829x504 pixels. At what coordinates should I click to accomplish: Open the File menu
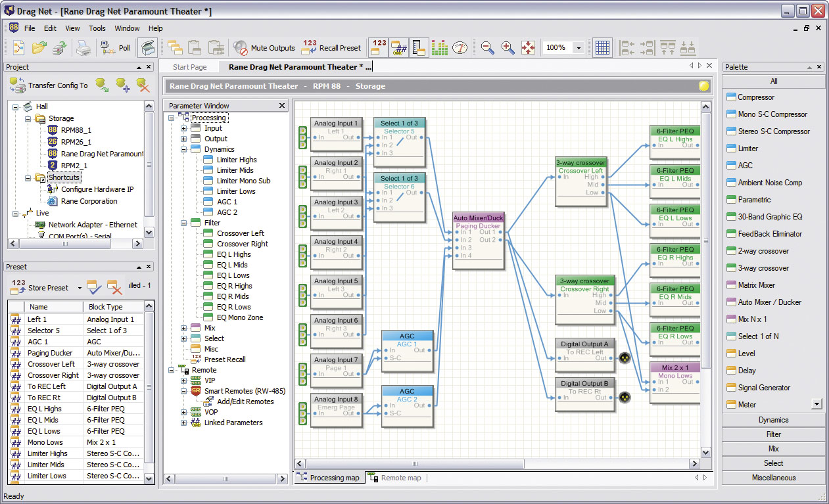(30, 28)
